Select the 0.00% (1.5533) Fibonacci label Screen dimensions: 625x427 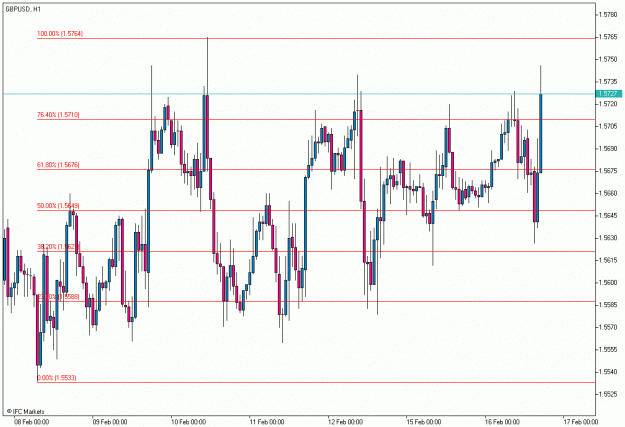coord(57,378)
